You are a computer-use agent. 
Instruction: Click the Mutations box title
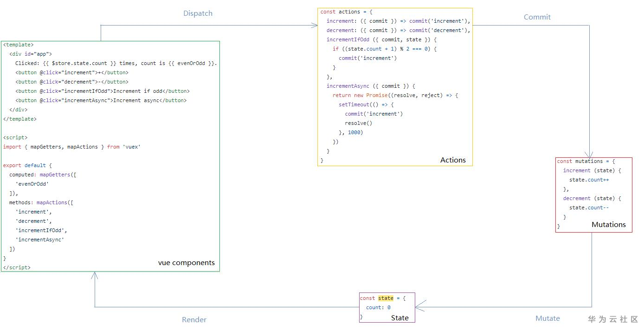point(608,225)
